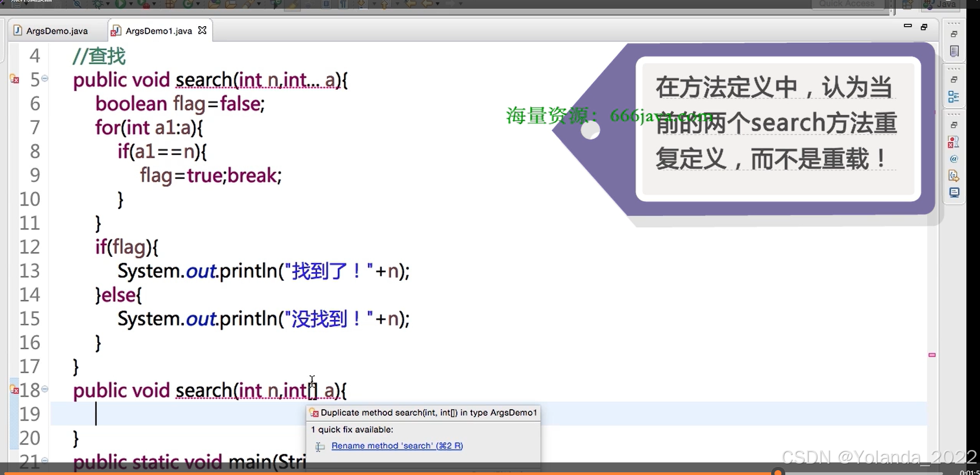Click 'public static void main' line
Image resolution: width=980 pixels, height=475 pixels.
pyautogui.click(x=190, y=462)
